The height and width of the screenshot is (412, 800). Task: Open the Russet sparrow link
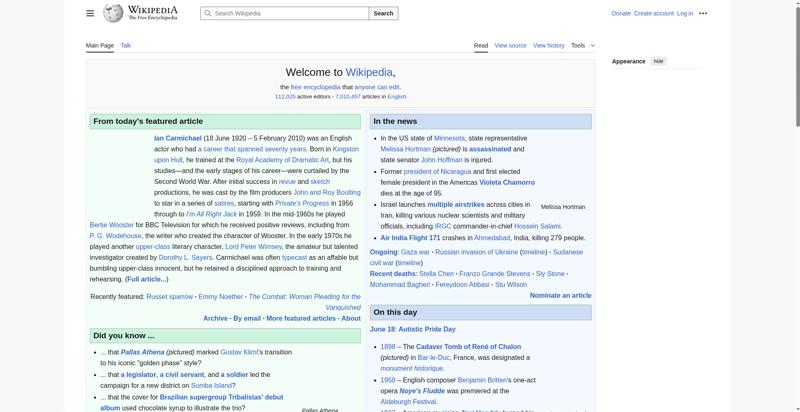(169, 297)
